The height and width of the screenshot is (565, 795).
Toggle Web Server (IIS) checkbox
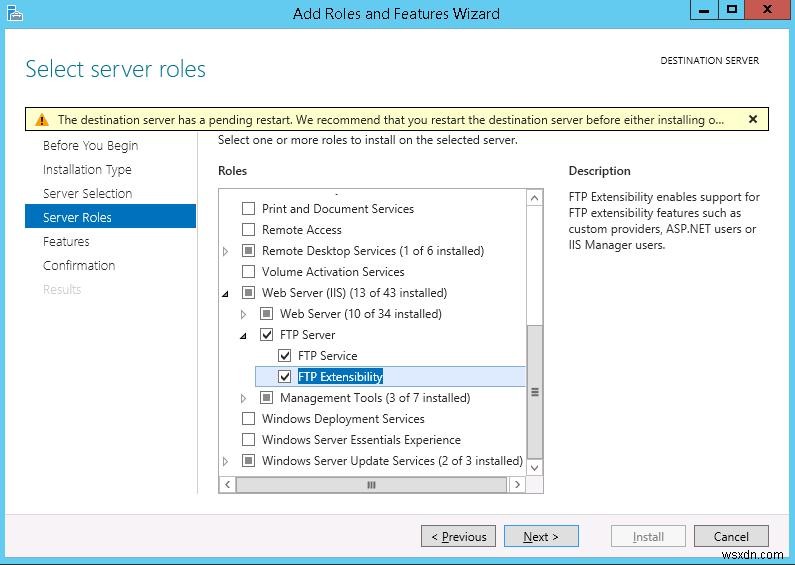pyautogui.click(x=248, y=293)
